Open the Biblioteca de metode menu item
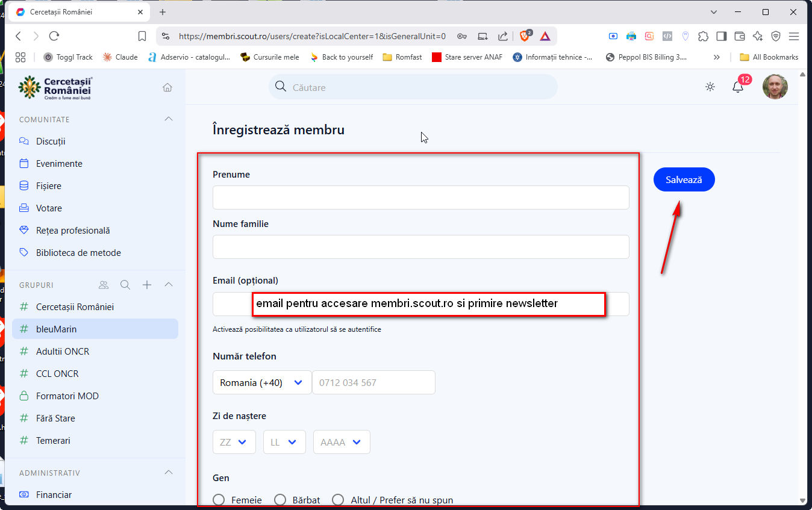 [78, 253]
